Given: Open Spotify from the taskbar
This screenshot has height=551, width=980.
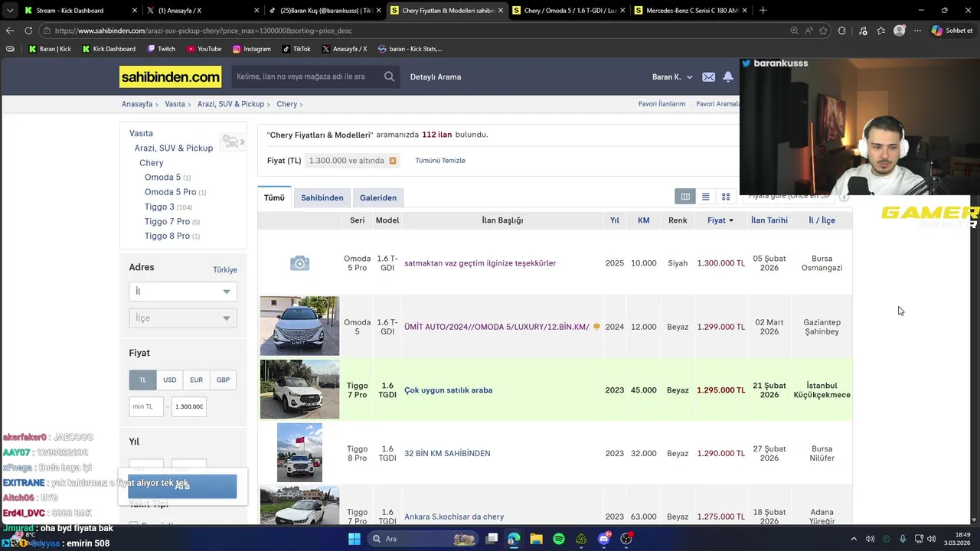Looking at the screenshot, I should pos(559,539).
